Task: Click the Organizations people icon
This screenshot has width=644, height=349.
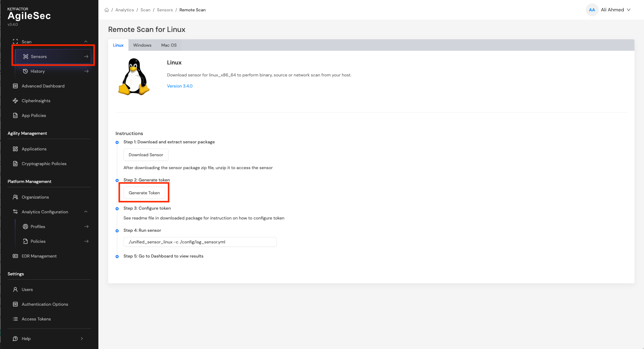Action: (15, 197)
